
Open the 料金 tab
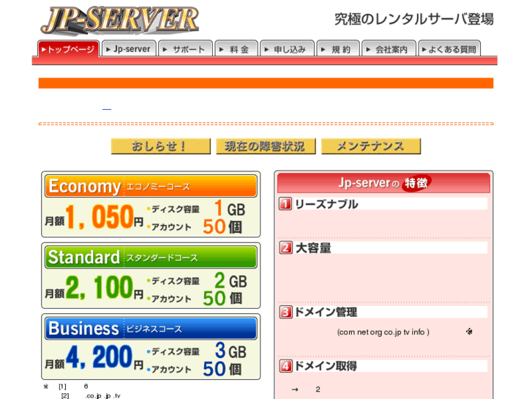tap(236, 49)
